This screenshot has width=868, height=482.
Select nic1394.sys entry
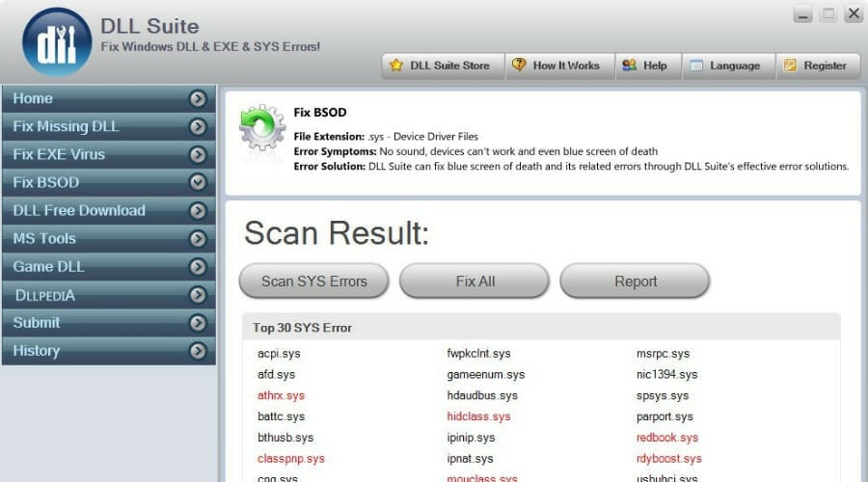pos(667,375)
